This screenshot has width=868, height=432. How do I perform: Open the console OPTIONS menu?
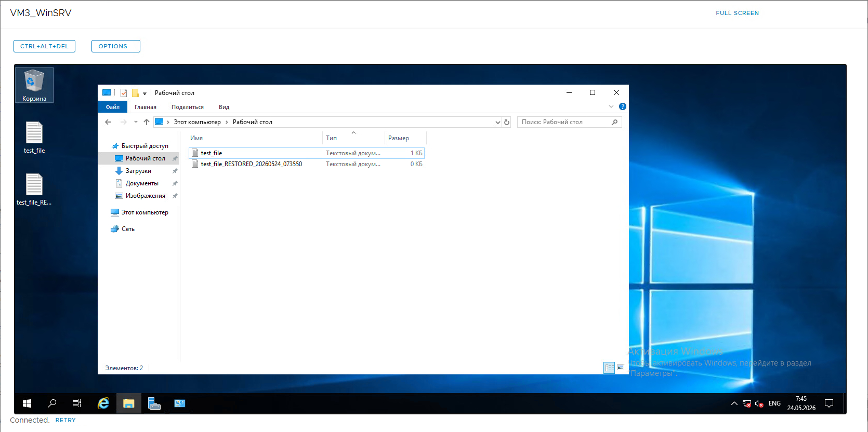(116, 46)
